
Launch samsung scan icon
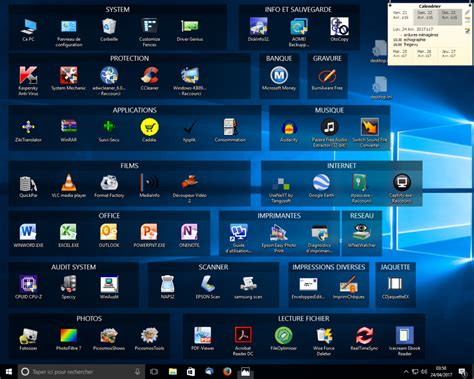tap(248, 284)
